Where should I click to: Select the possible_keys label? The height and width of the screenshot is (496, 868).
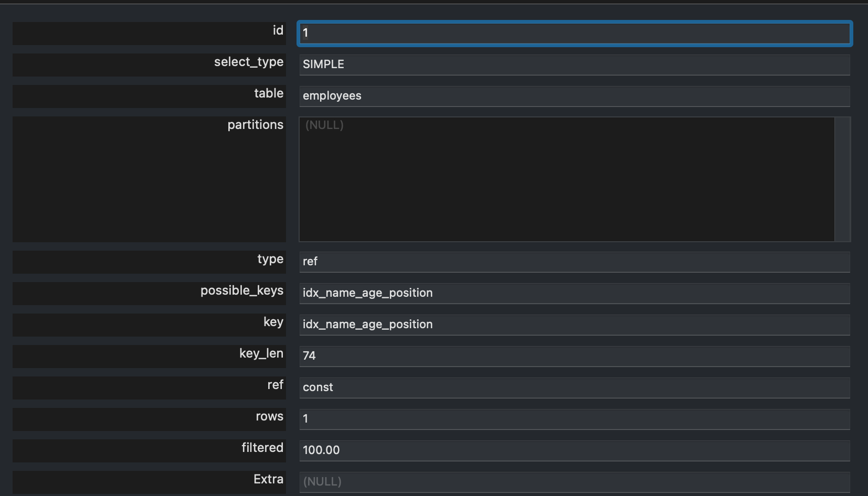(242, 291)
